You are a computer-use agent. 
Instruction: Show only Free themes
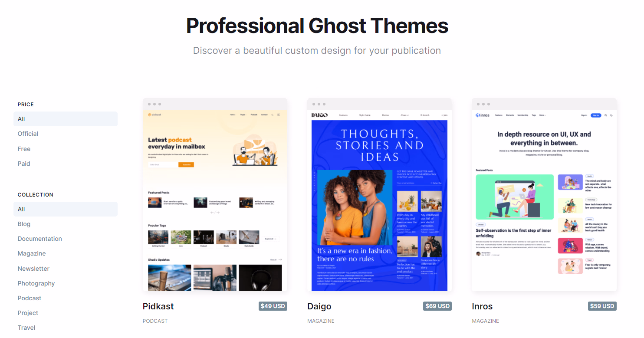pos(24,149)
